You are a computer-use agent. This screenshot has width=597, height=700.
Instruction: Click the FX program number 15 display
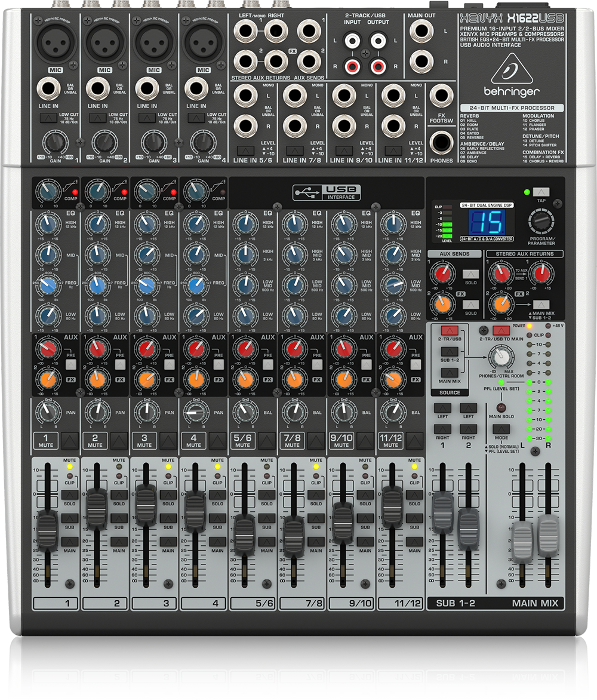487,222
